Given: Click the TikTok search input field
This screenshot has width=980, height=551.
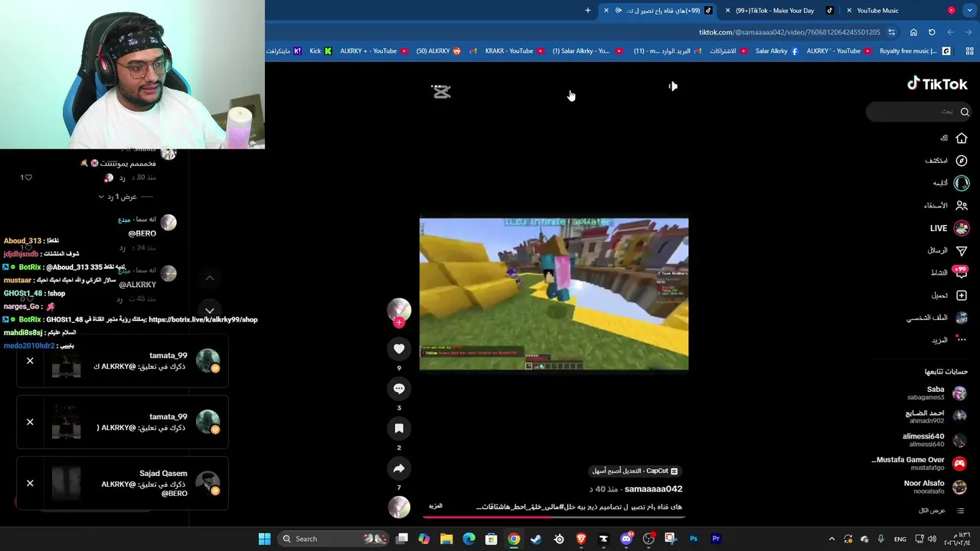Looking at the screenshot, I should (x=919, y=112).
